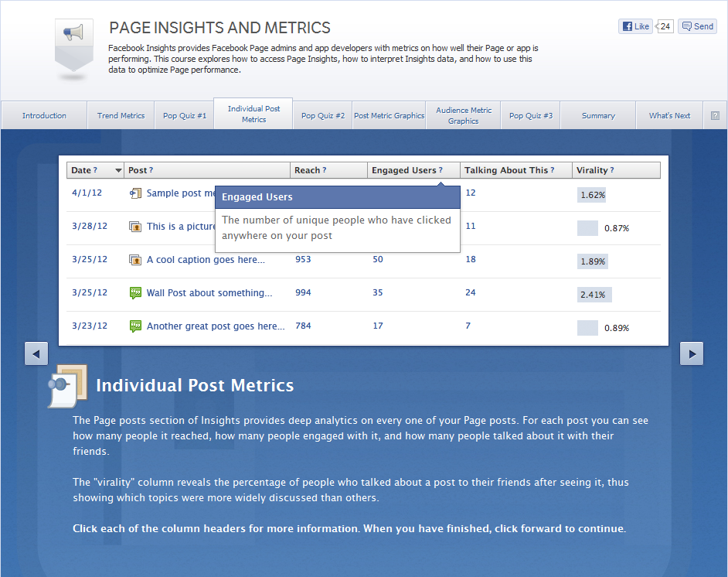
Task: Click the Virality column header
Action: 616,170
